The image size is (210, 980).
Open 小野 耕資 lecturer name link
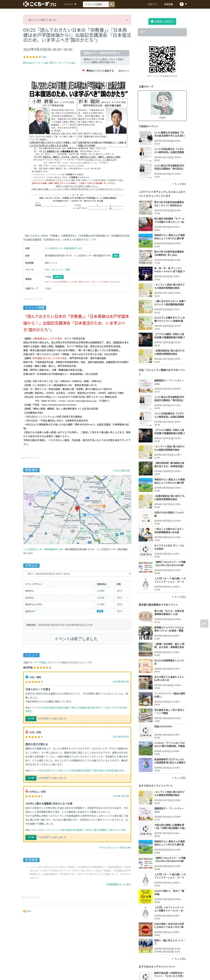coord(47,338)
